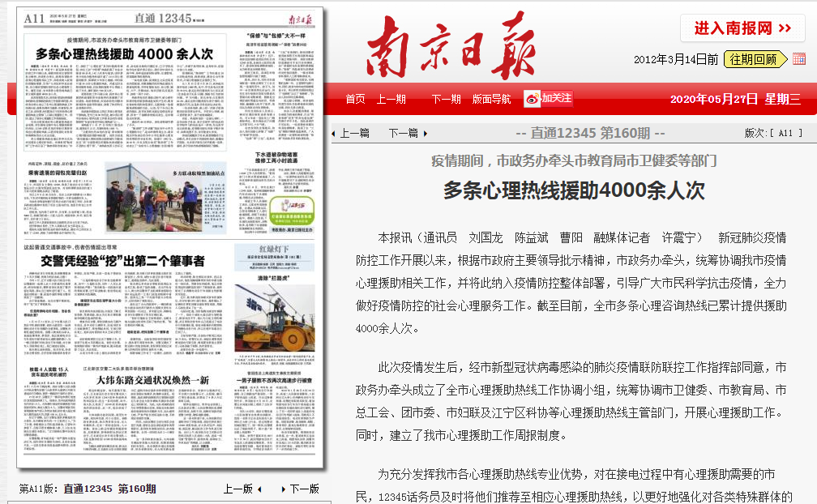Click the subtitle 疫情期间，市政务办牵头市教育局市卫健委等部门
Image resolution: width=817 pixels, height=504 pixels.
click(x=574, y=161)
